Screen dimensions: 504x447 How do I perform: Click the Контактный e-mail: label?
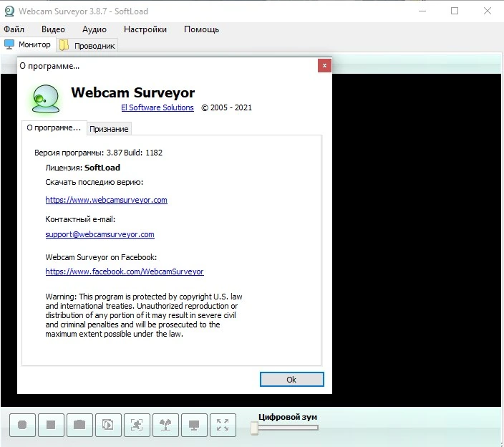tap(80, 219)
